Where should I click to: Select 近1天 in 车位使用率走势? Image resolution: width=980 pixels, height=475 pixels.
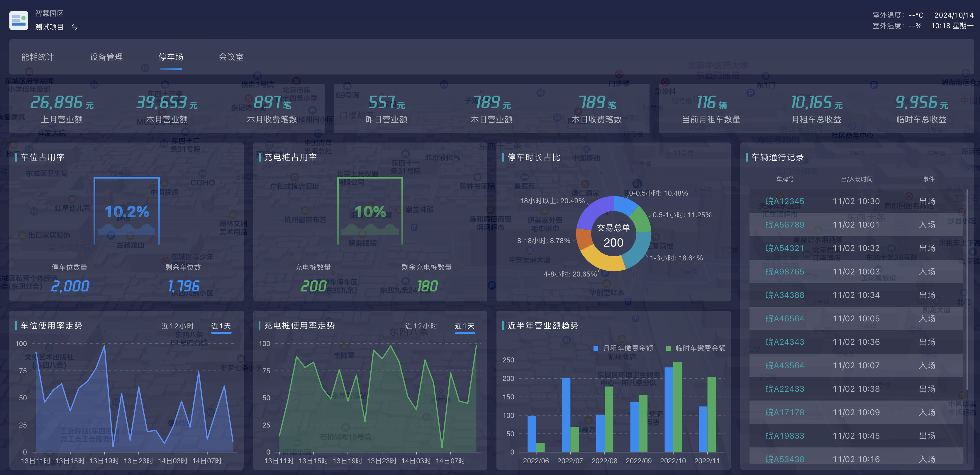point(221,326)
